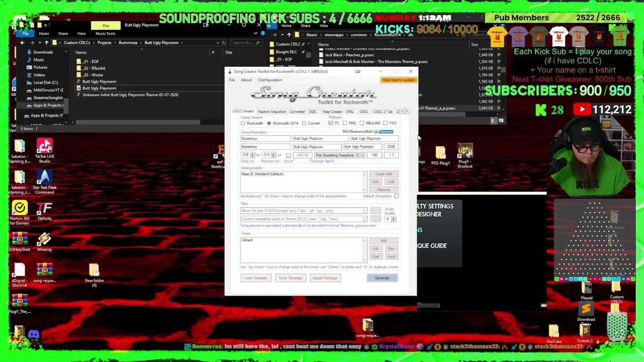Image resolution: width=644 pixels, height=362 pixels.
Task: Click the Generate button
Action: pos(382,278)
